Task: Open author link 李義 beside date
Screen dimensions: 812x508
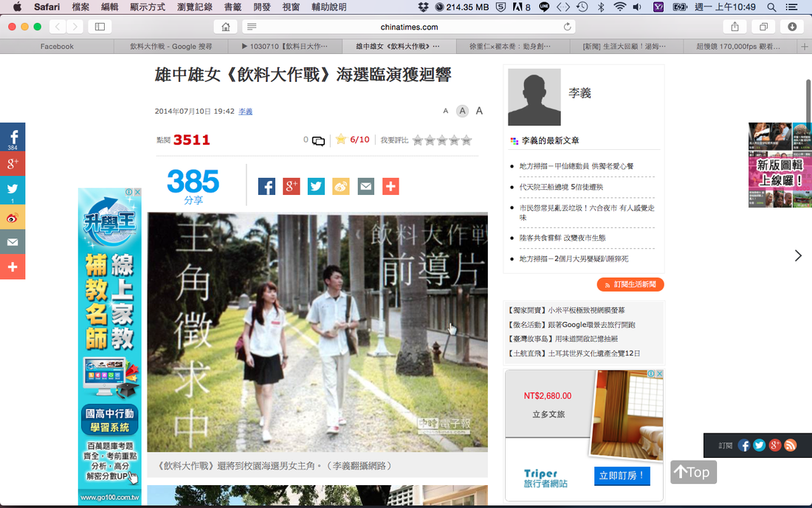Action: pyautogui.click(x=246, y=111)
